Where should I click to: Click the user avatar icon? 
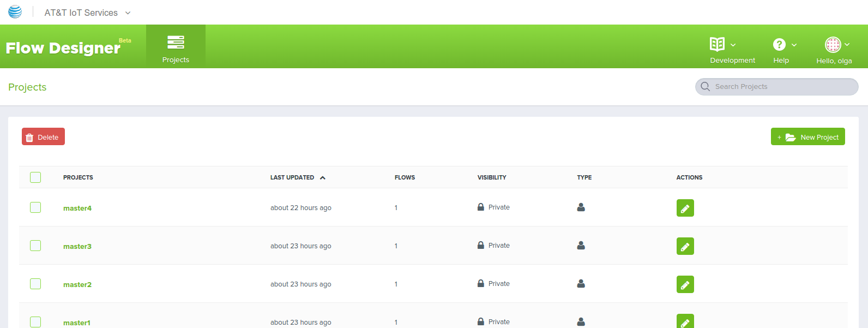coord(833,44)
